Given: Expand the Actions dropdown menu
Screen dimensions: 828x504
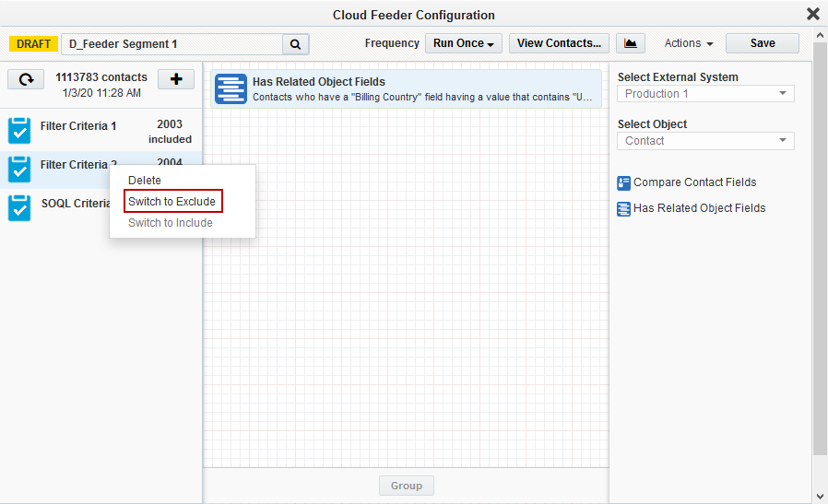Looking at the screenshot, I should point(689,43).
